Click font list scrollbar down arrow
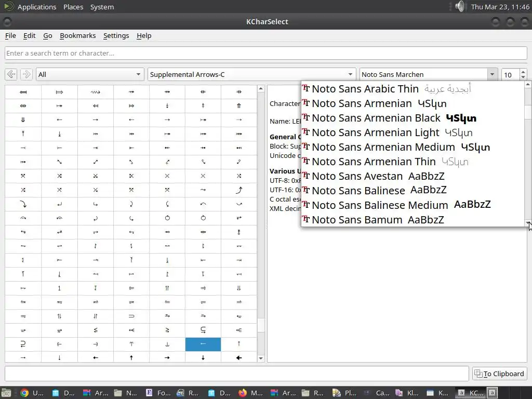 (528, 223)
